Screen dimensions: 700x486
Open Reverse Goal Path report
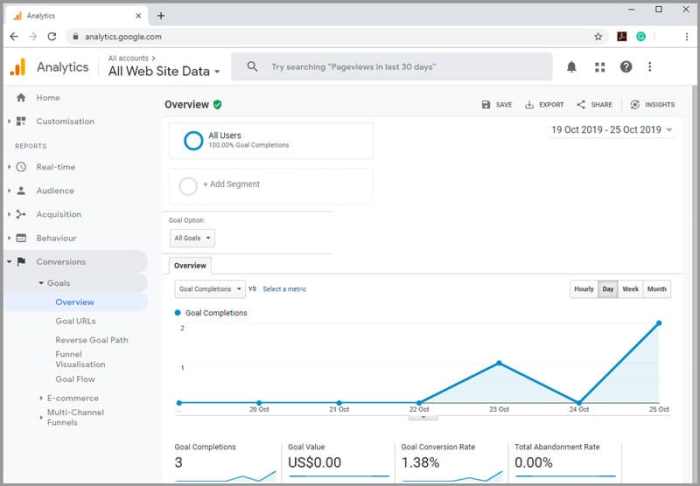(x=92, y=340)
